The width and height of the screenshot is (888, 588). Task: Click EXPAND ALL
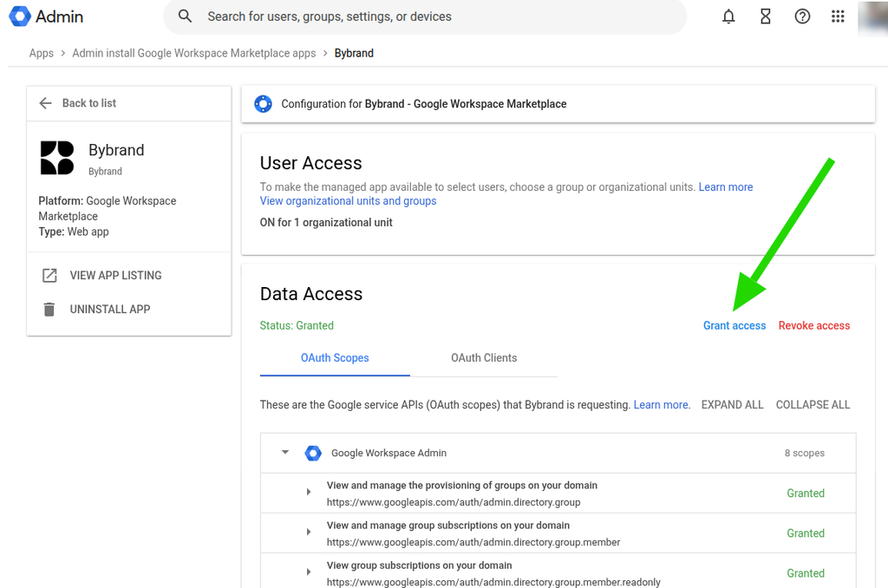[732, 405]
